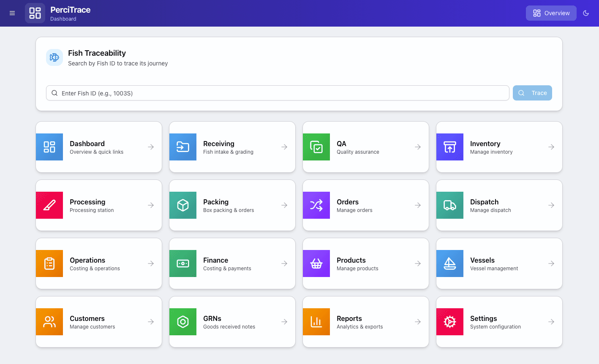The image size is (599, 364).
Task: Click the red Settings gear icon
Action: [x=450, y=322]
